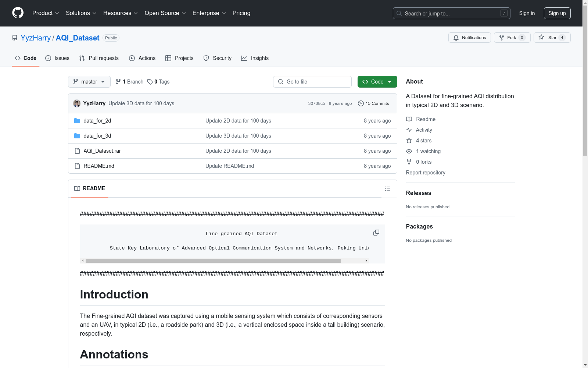Click the Sign in link
This screenshot has width=588, height=368.
tap(527, 13)
